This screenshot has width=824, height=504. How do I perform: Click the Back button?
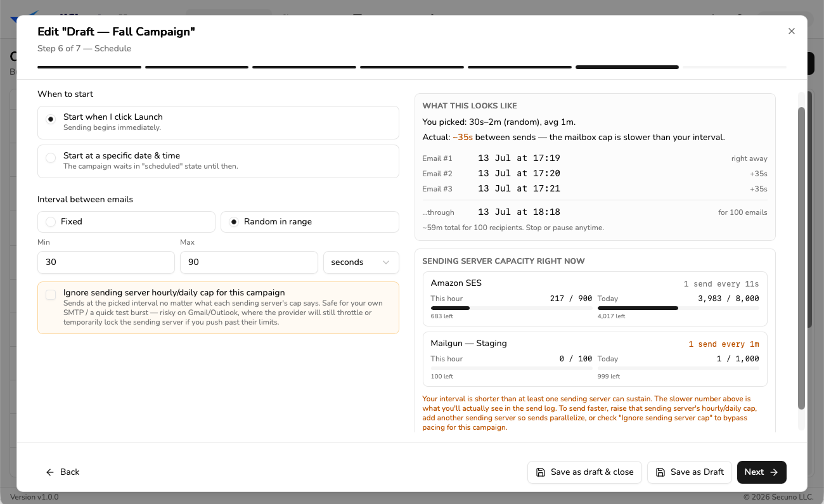(x=62, y=472)
